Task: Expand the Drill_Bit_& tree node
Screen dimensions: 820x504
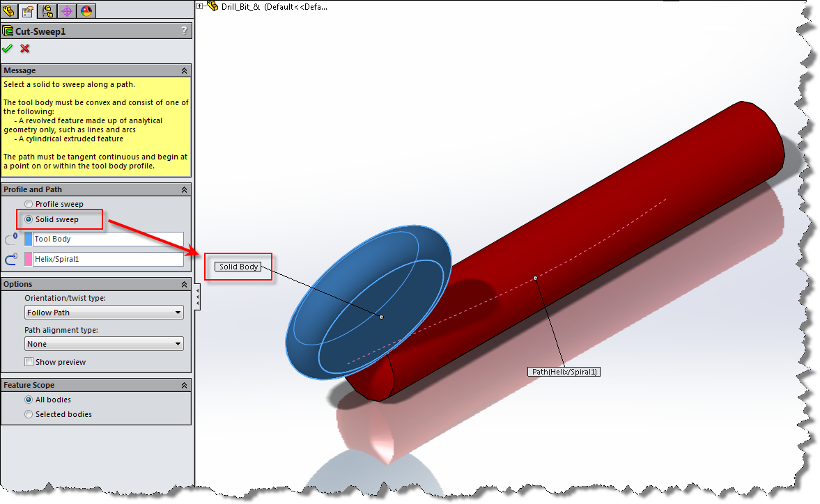Action: 201,5
